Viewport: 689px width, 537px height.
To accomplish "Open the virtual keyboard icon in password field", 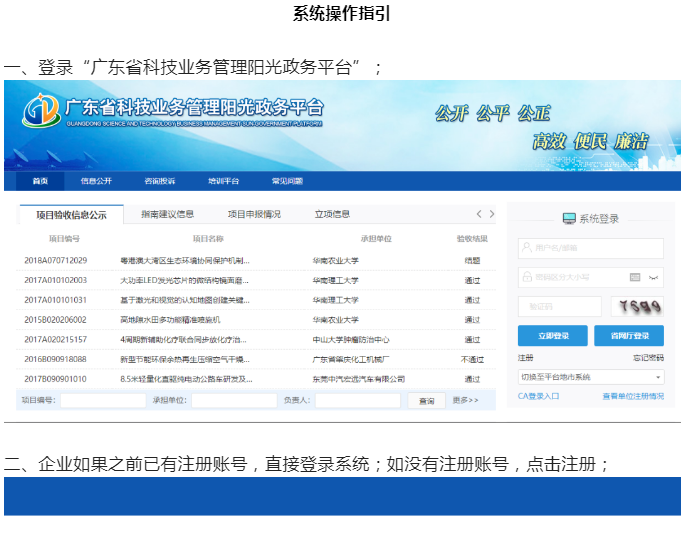I will pyautogui.click(x=635, y=277).
